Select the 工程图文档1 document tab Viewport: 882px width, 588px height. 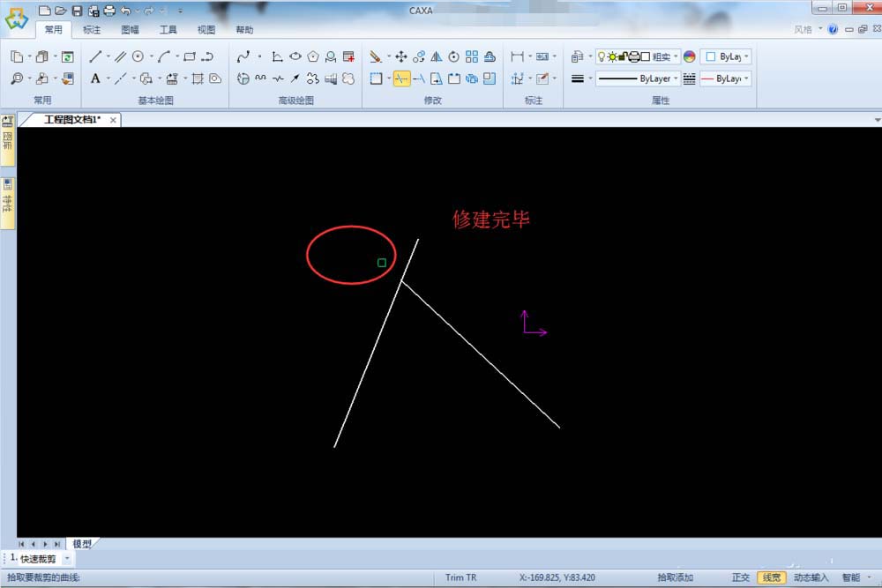coord(72,120)
